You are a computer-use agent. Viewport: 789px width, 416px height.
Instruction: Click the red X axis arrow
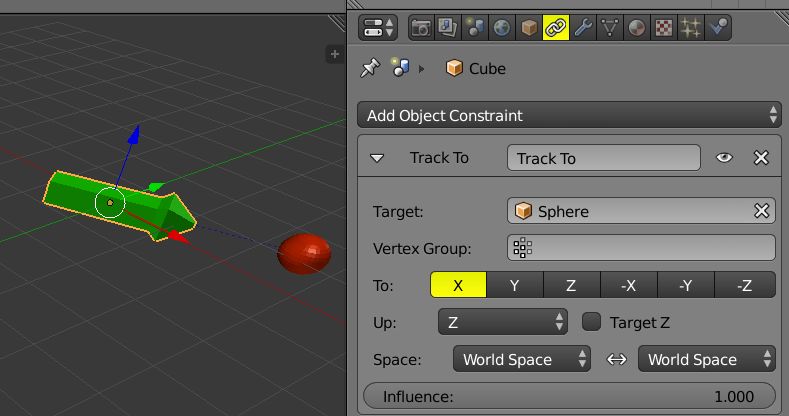coord(178,236)
